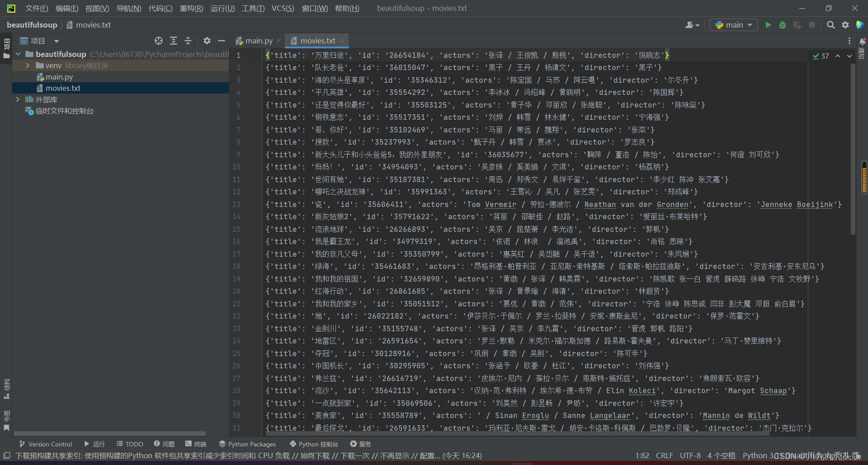Collapse all in project panel
Screen dimensions: 868x465
pos(188,41)
